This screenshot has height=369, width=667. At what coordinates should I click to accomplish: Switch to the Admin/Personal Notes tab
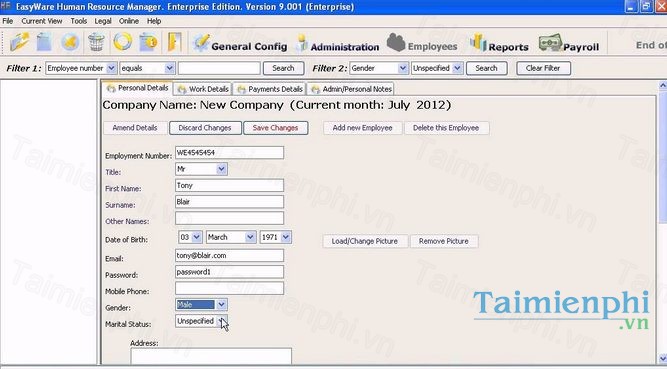coord(351,89)
